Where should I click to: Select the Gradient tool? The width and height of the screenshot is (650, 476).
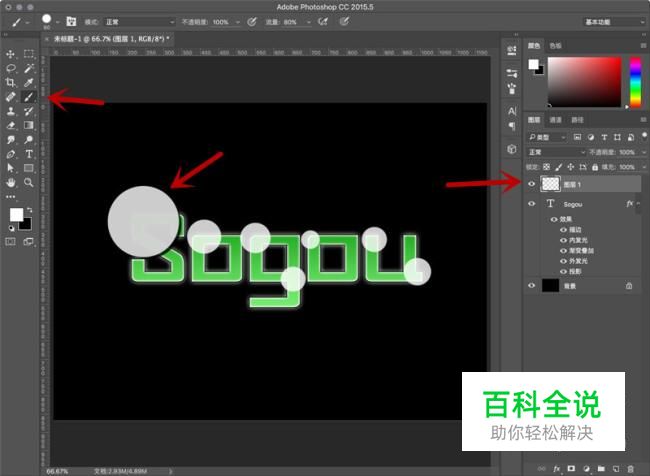29,125
